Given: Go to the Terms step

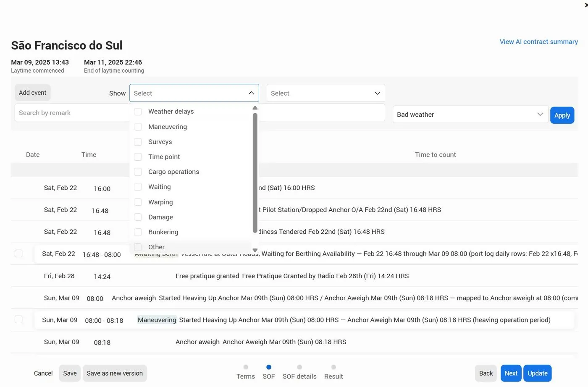Looking at the screenshot, I should 246,372.
